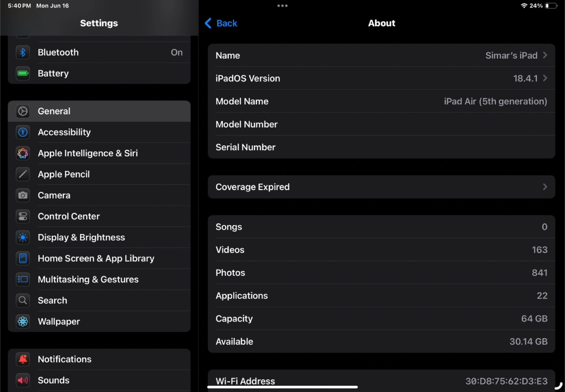Tap the Sounds speaker icon
This screenshot has width=565, height=392.
pos(23,380)
